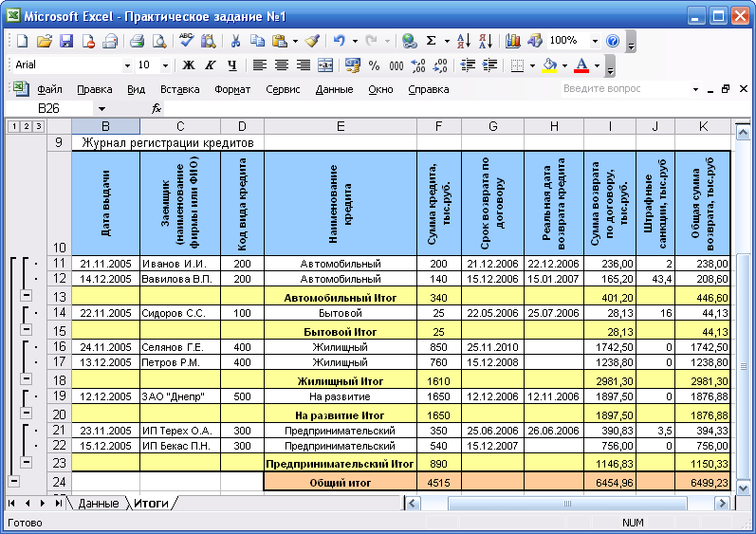Open the Файл menu
The width and height of the screenshot is (756, 534).
click(49, 90)
